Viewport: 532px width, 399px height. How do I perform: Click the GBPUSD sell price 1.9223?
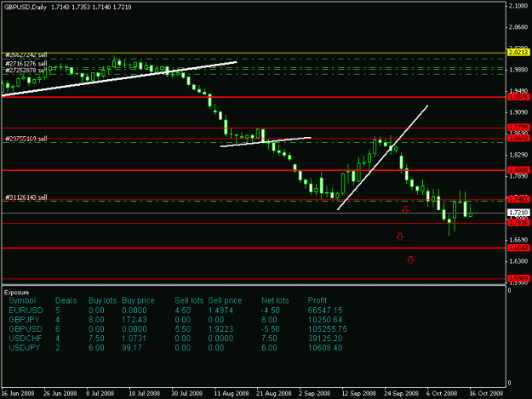pos(220,329)
